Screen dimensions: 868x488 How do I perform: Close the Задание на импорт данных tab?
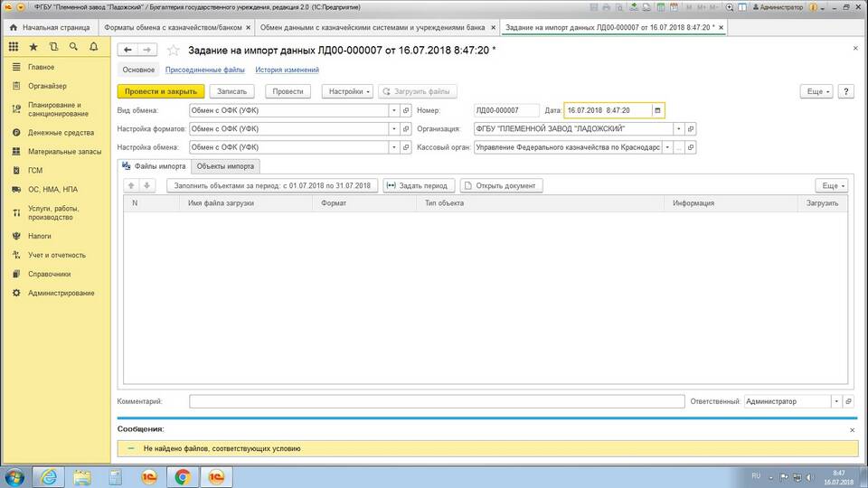(721, 27)
